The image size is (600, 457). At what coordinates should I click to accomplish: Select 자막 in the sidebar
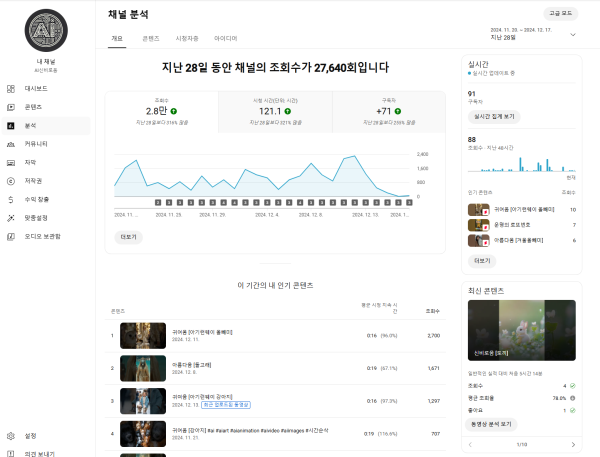30,162
